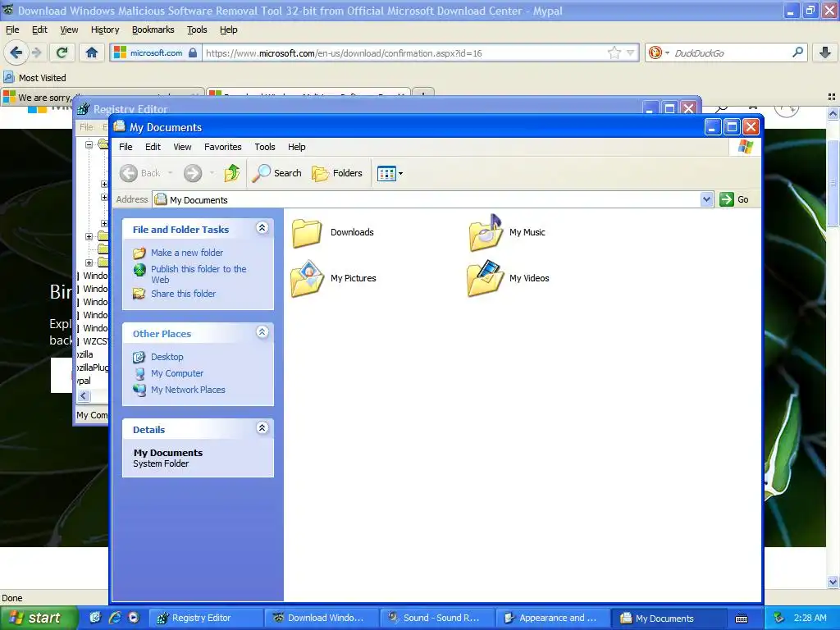
Task: Open the Downloads folder icon
Action: 307,232
